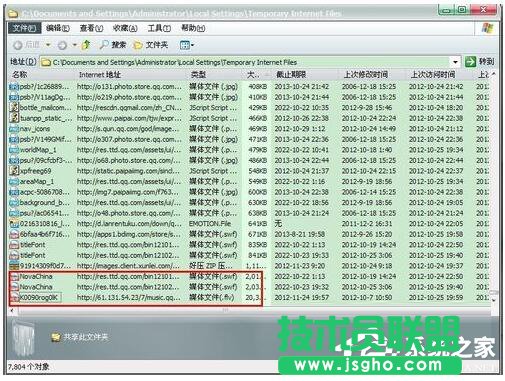Sort by the 上次修改时间 column header
Viewport: 505px width, 381px height.
coord(373,75)
